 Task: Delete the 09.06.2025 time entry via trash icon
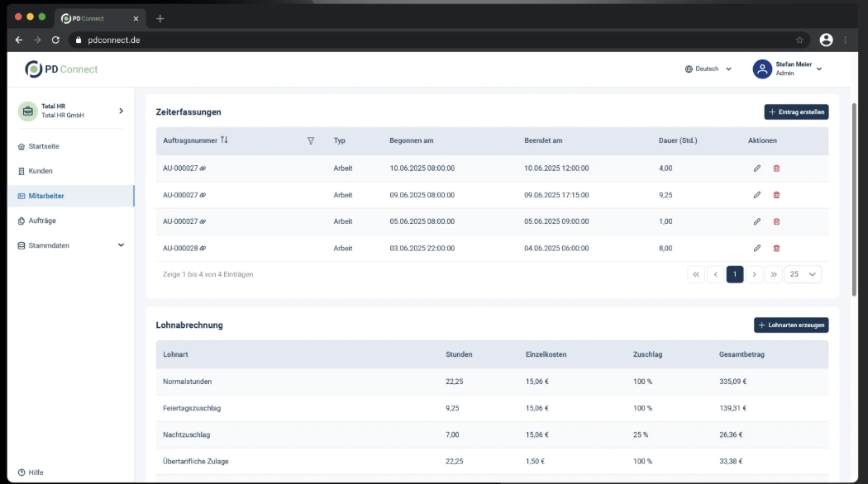[776, 195]
